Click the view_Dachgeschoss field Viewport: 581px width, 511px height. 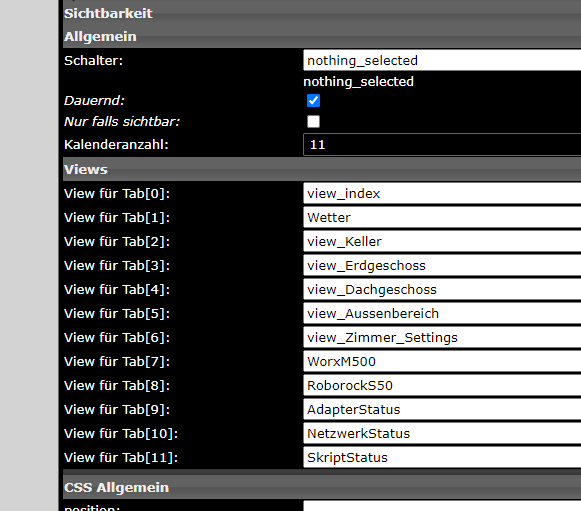442,289
